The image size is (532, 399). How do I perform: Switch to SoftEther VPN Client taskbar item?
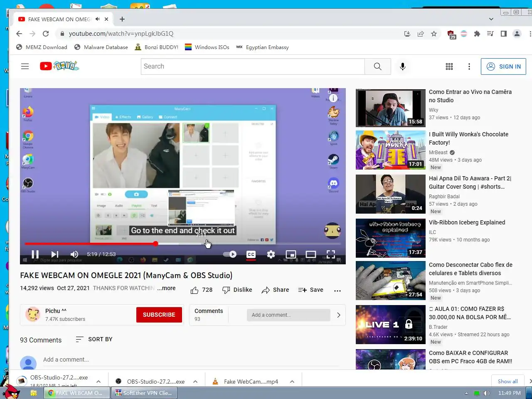144,393
